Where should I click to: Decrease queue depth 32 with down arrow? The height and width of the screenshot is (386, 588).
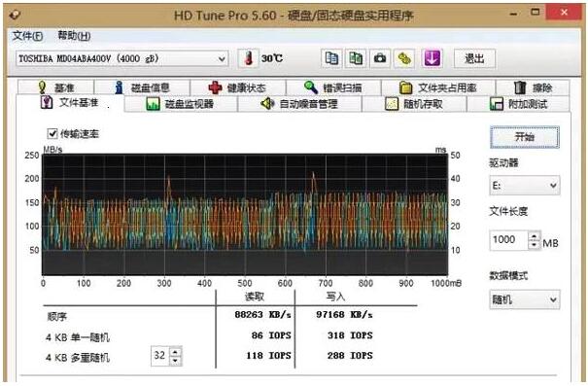[175, 361]
